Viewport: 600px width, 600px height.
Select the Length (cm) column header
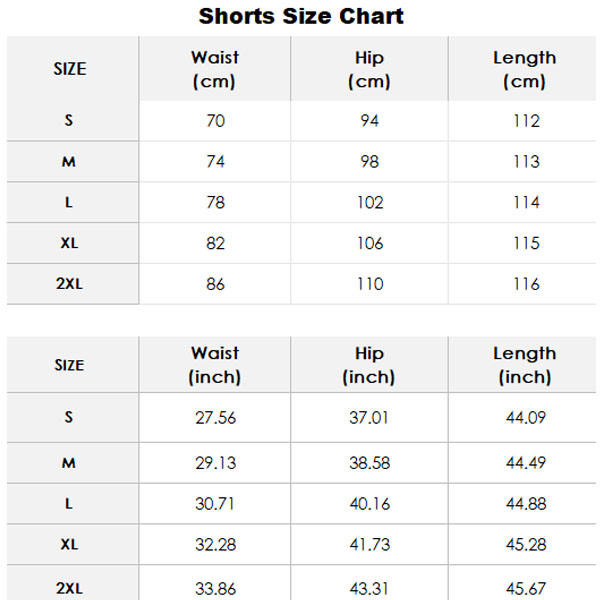coord(525,69)
